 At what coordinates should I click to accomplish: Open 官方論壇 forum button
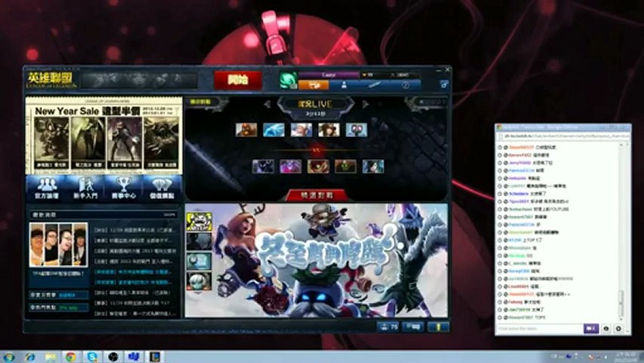point(45,188)
